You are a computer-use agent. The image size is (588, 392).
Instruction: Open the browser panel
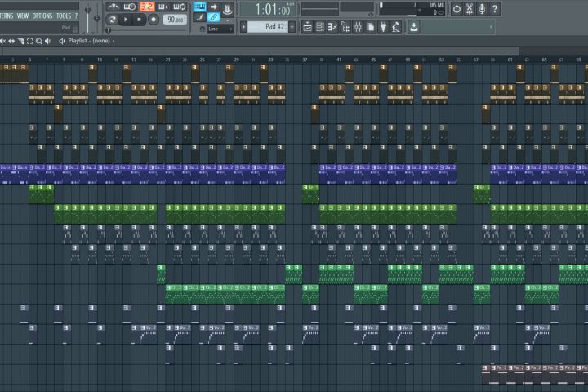pyautogui.click(x=345, y=27)
